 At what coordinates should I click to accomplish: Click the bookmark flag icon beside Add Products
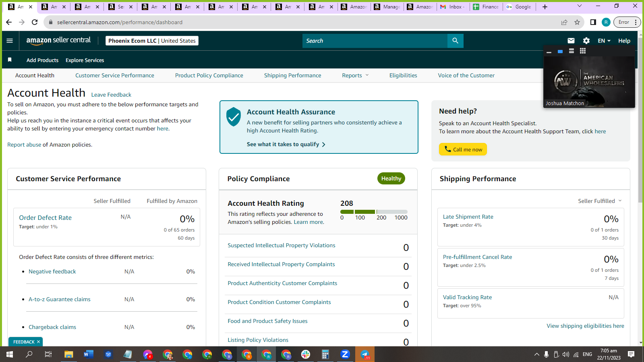[10, 60]
